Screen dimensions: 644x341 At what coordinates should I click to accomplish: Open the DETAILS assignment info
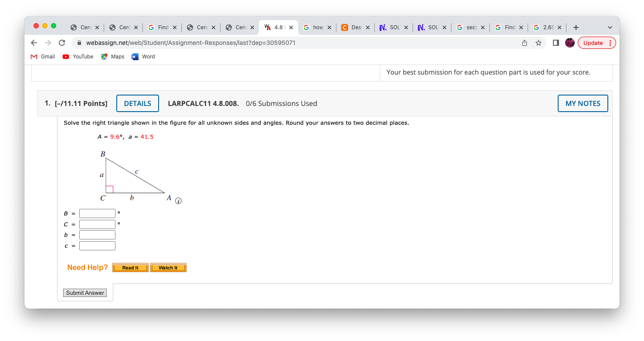(137, 103)
